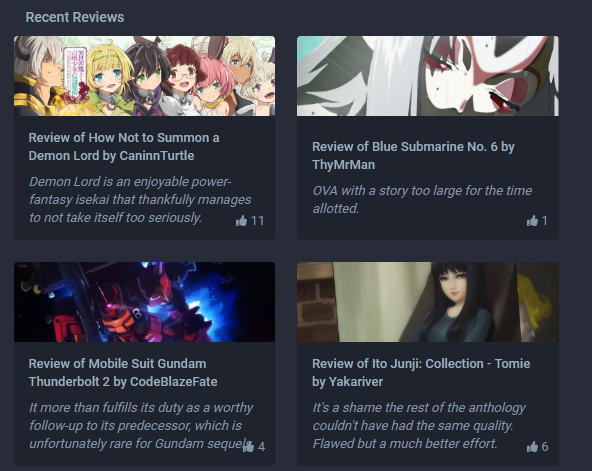592x471 pixels.
Task: Read the 'shame the rest of the anthology' summary
Action: pyautogui.click(x=419, y=425)
